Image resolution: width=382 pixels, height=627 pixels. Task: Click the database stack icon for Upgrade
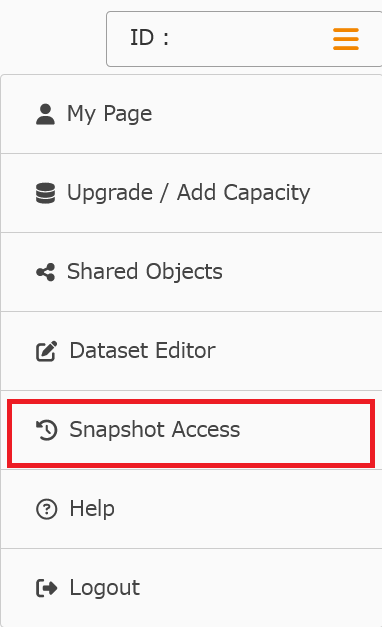coord(45,193)
